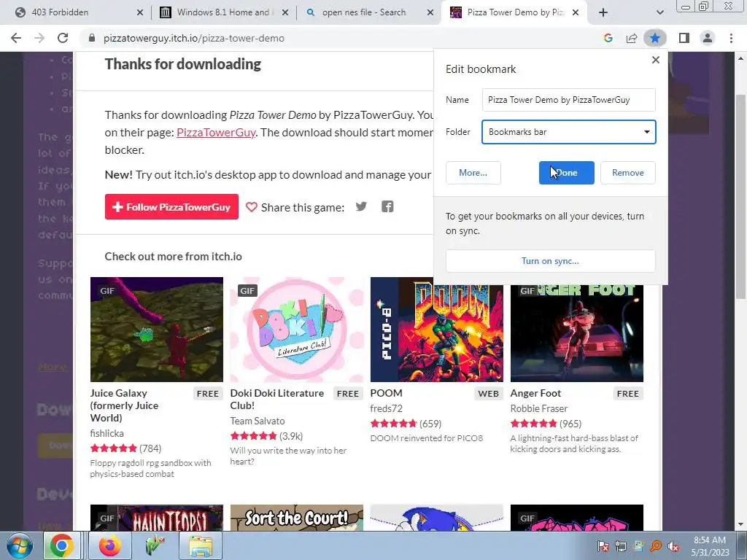Click the More... button
The width and height of the screenshot is (747, 560).
tap(473, 172)
